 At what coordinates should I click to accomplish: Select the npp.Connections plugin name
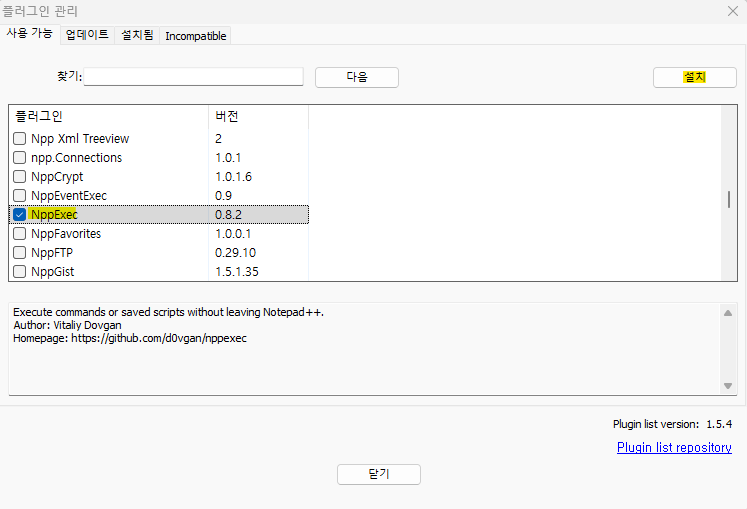[x=77, y=158]
